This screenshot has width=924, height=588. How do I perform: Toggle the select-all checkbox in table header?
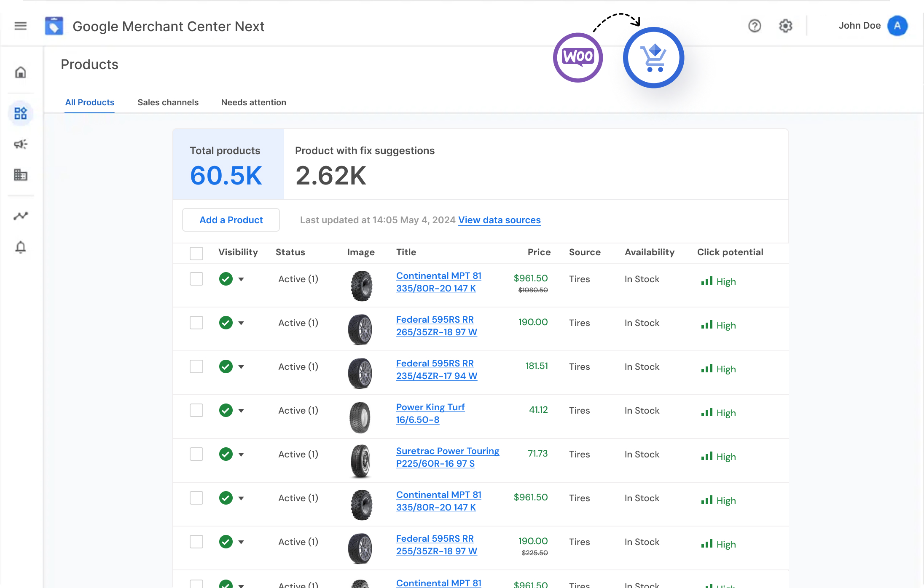click(x=196, y=254)
